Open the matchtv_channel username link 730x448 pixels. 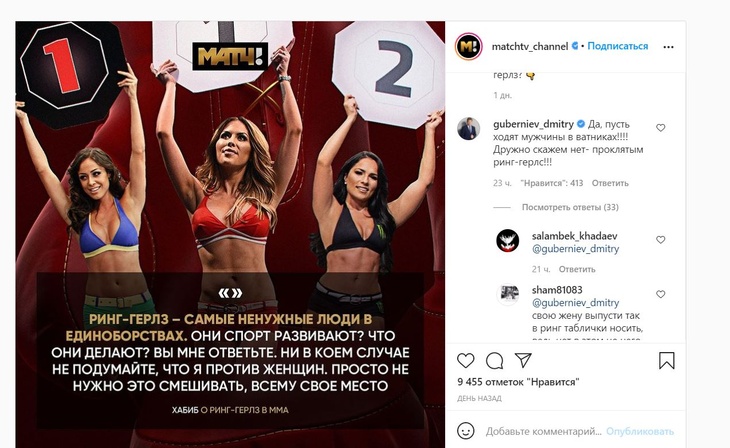(530, 46)
